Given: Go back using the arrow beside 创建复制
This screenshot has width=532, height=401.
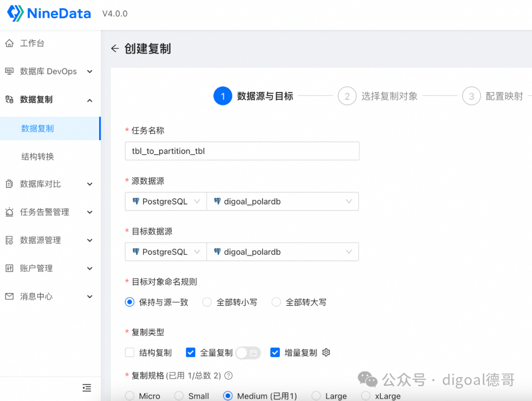Looking at the screenshot, I should pyautogui.click(x=115, y=49).
